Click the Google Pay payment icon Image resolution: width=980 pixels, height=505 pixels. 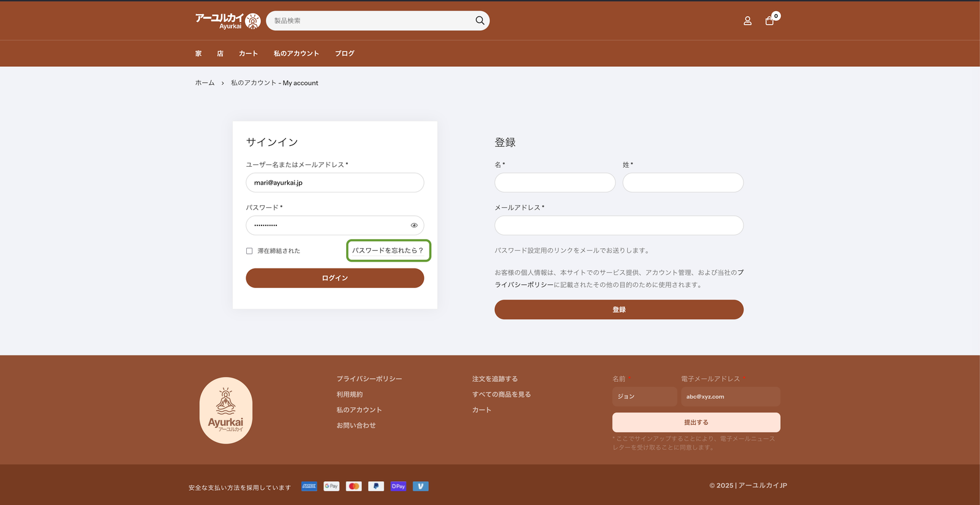[331, 486]
